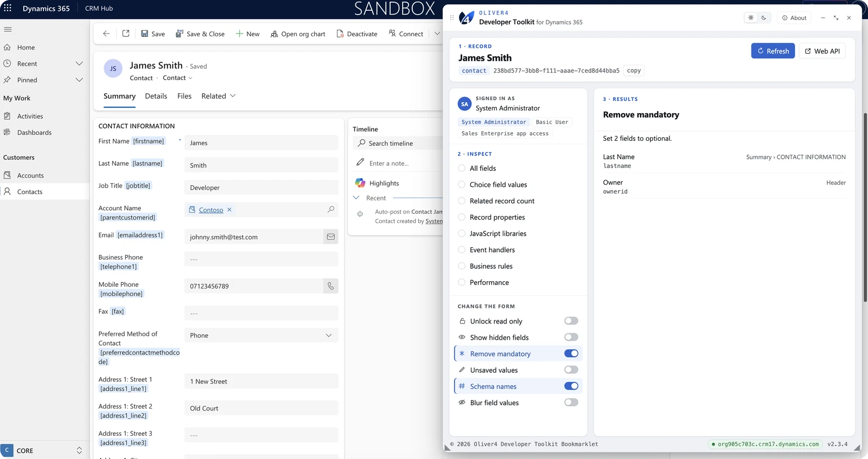This screenshot has width=868, height=459.
Task: Remove Contoso from Account Name lookup
Action: [229, 210]
